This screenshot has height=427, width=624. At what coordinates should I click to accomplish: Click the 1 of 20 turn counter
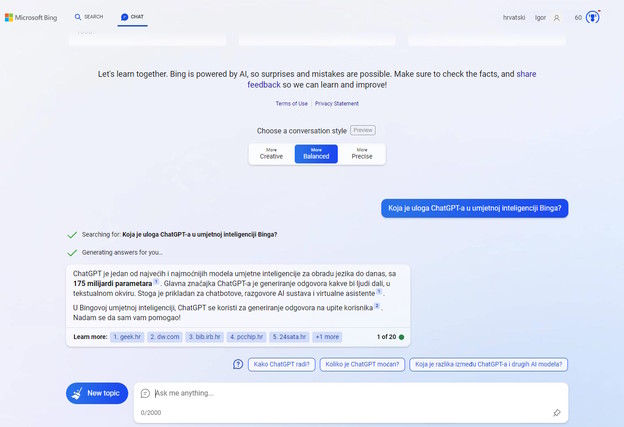point(386,337)
